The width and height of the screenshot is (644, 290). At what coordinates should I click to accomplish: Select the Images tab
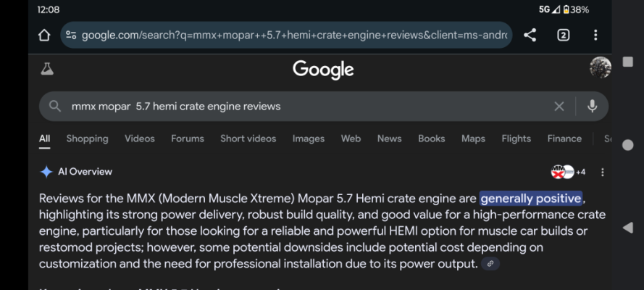pyautogui.click(x=308, y=139)
